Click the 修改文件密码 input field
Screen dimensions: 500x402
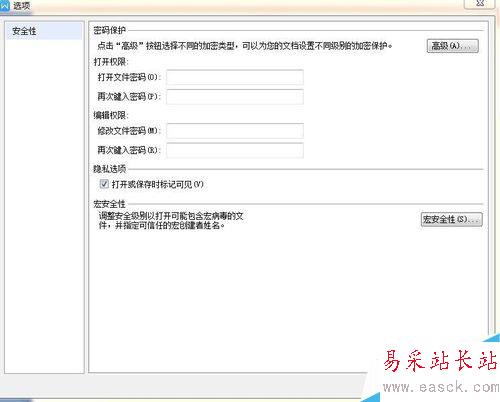click(x=235, y=131)
